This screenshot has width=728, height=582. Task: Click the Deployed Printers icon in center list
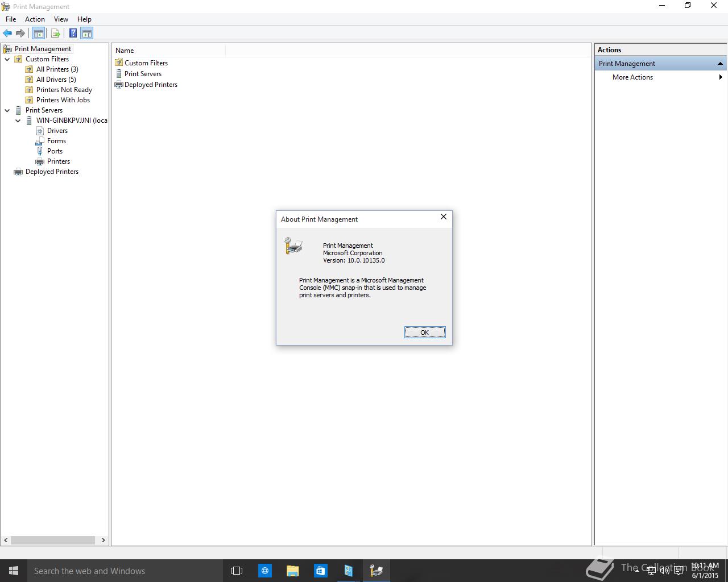point(119,84)
